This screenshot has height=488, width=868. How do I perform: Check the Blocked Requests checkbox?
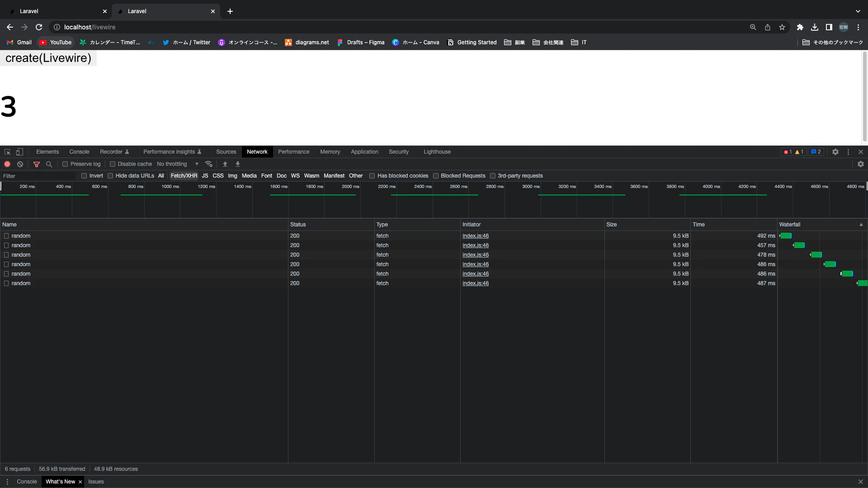tap(436, 176)
